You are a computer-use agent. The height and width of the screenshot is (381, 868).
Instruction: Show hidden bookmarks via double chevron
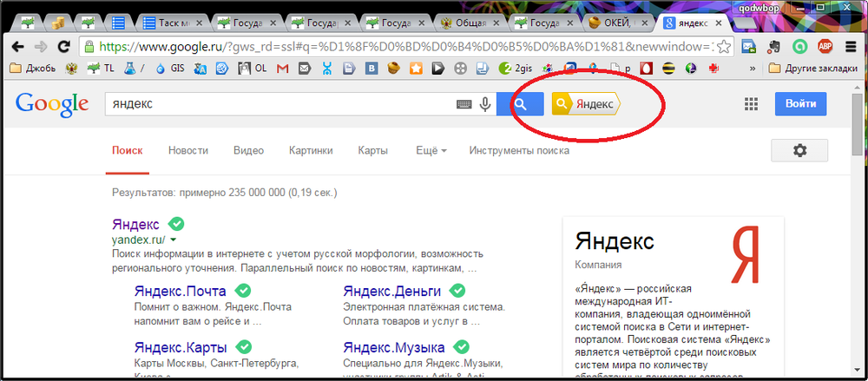[753, 69]
